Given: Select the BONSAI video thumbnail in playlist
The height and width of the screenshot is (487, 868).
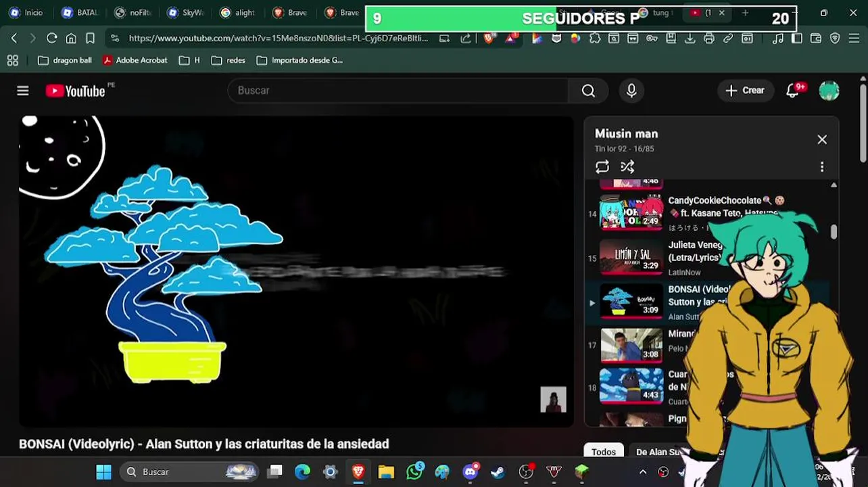Looking at the screenshot, I should (631, 302).
